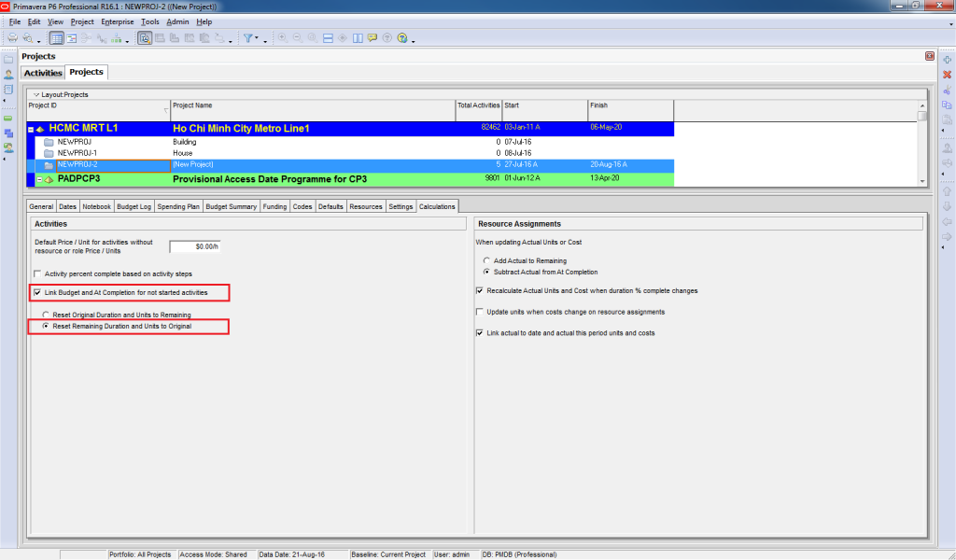Click the Zoom In magnifier icon
The width and height of the screenshot is (956, 560).
click(283, 37)
